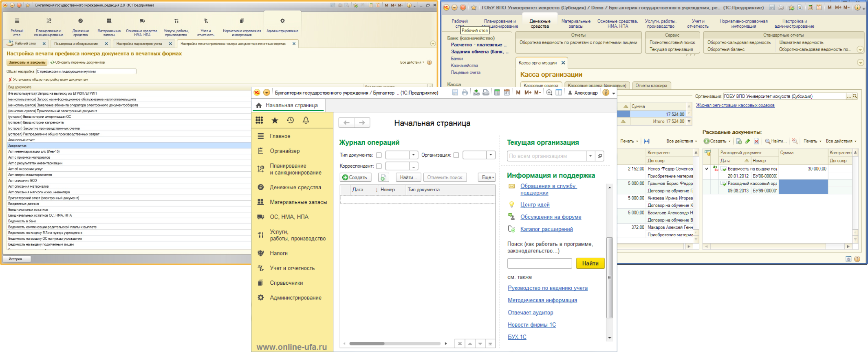Click the back arrow on Начальная страница
This screenshot has height=352, width=868.
pyautogui.click(x=346, y=122)
